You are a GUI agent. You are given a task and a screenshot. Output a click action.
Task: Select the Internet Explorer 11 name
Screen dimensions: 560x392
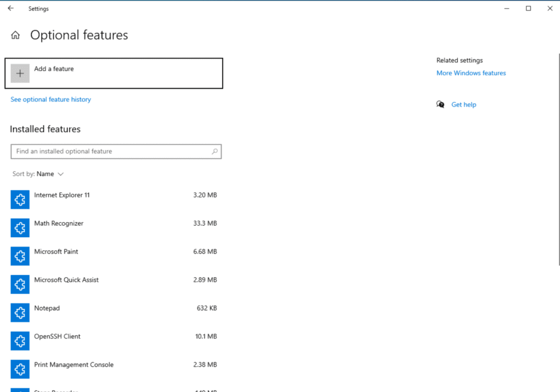pyautogui.click(x=62, y=195)
